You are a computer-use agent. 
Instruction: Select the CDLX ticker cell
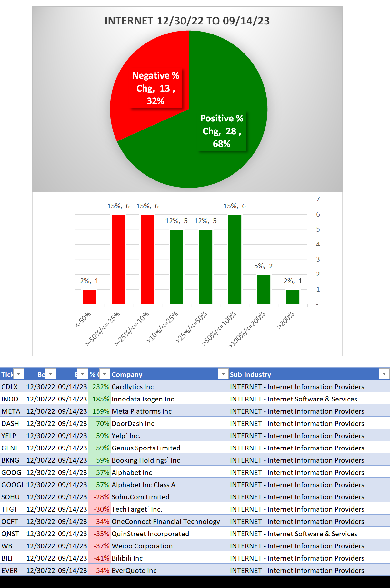coord(13,387)
